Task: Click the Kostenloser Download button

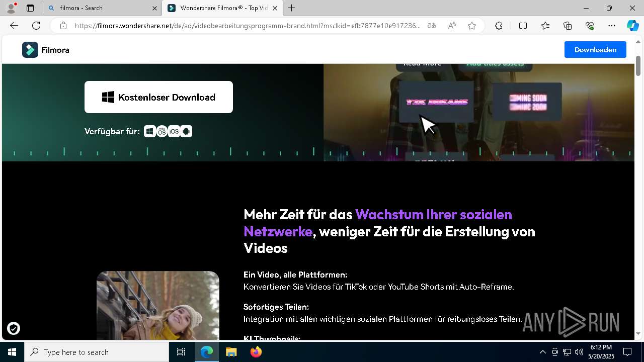Action: coord(158,97)
